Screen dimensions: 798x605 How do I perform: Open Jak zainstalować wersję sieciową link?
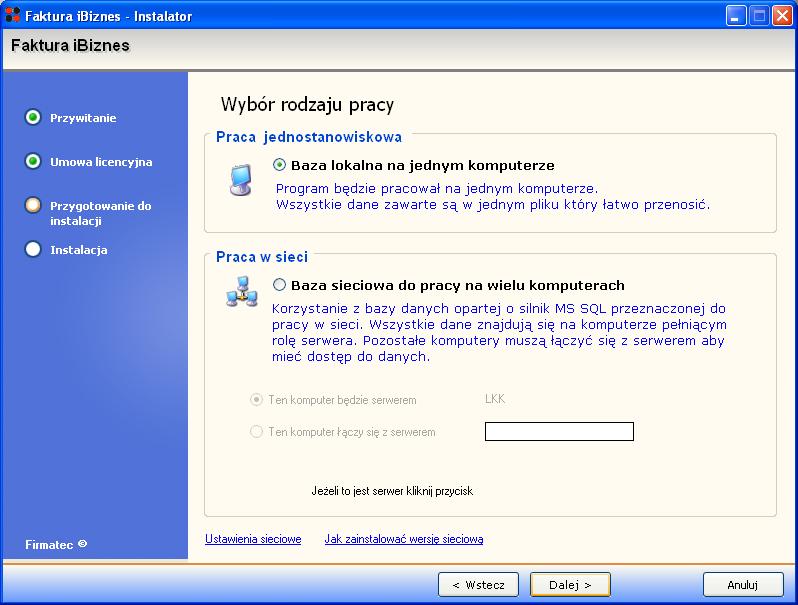(404, 539)
